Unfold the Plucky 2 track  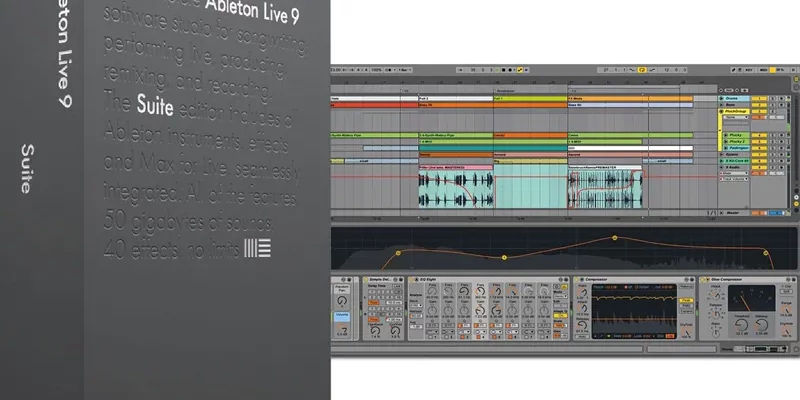point(726,141)
